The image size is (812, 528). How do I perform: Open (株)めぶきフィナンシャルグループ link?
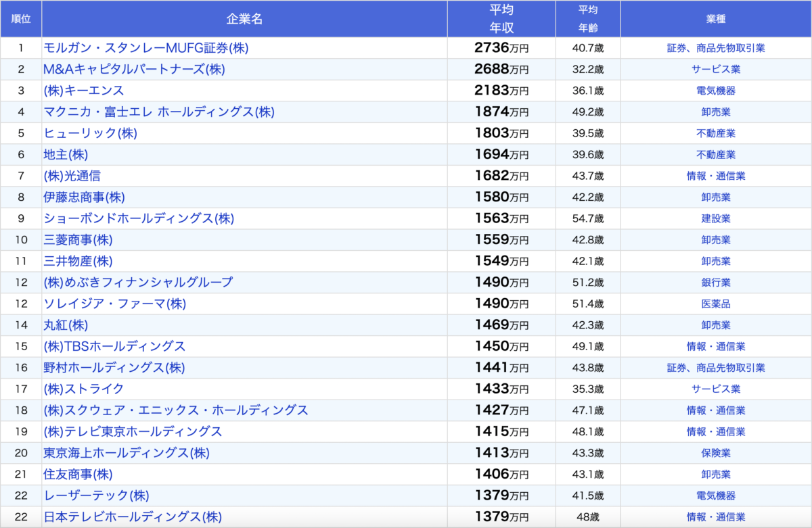[138, 282]
